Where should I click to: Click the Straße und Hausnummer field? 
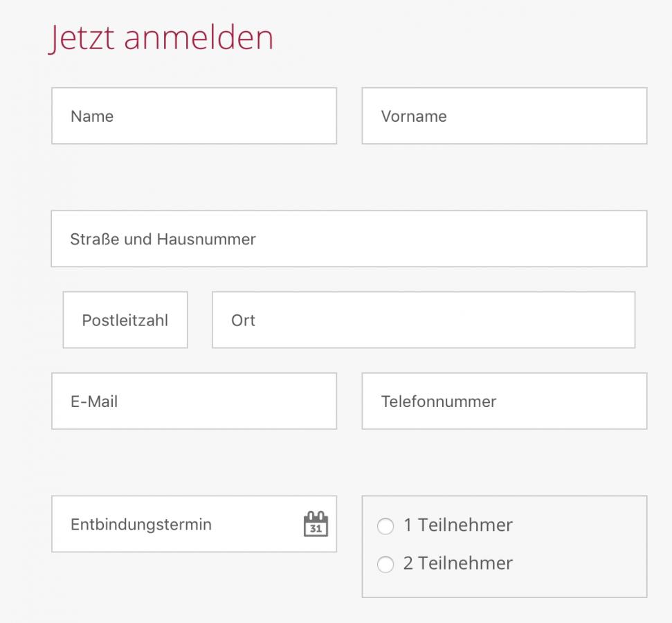(349, 239)
